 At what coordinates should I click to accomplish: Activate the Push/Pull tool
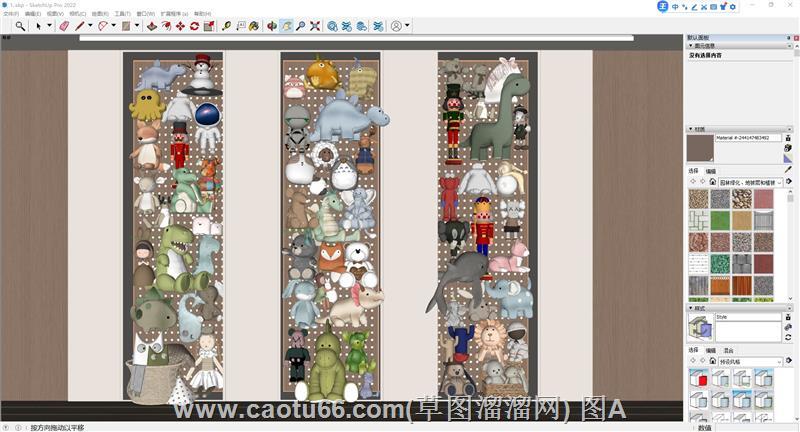click(x=152, y=26)
